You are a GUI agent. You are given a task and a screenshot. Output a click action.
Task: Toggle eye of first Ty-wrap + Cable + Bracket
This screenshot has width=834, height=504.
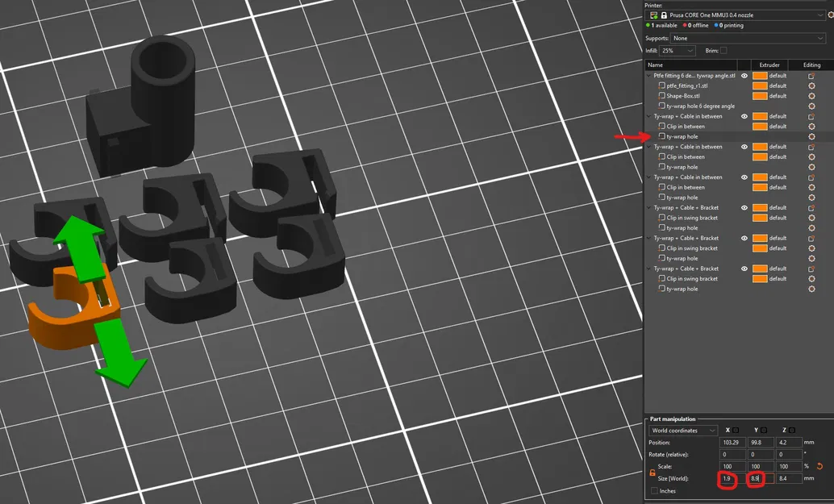coord(744,208)
